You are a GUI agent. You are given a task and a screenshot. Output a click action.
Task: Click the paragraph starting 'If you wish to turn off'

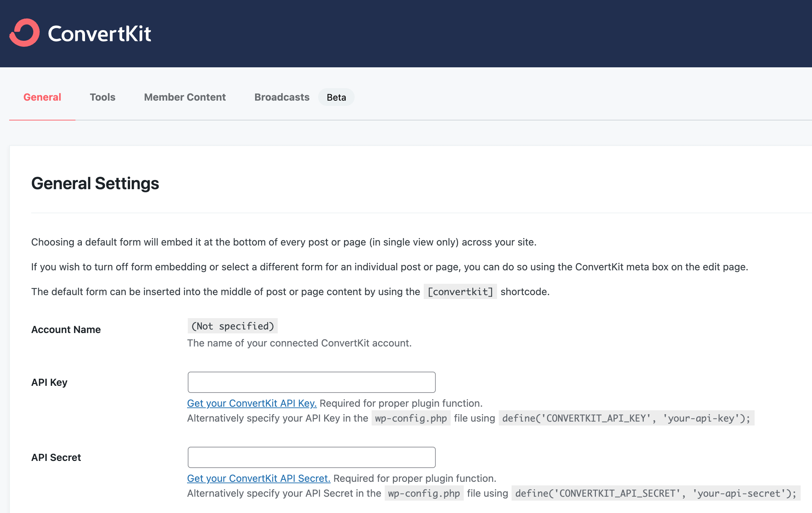coord(390,267)
